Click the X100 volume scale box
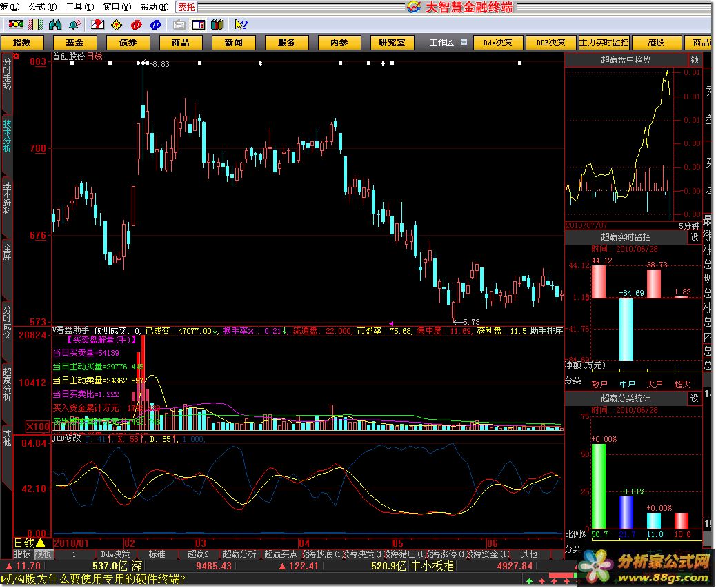Screen dimensions: 716x588 click(x=37, y=427)
